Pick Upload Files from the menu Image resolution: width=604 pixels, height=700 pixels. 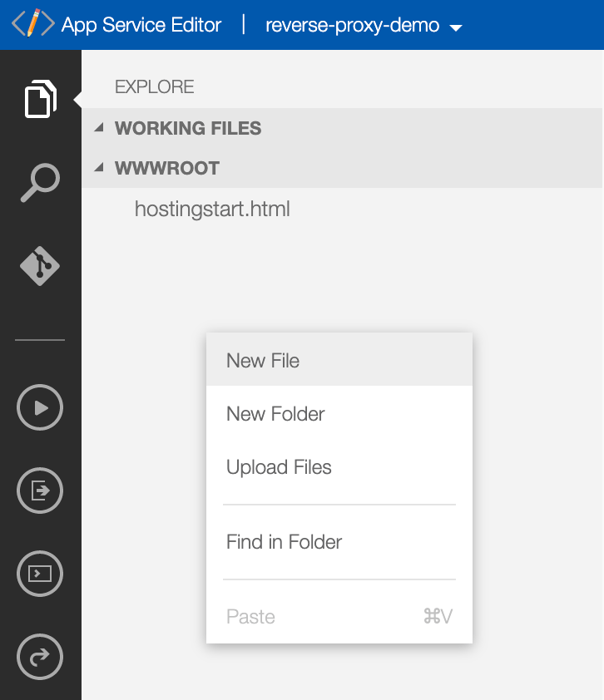(x=279, y=467)
